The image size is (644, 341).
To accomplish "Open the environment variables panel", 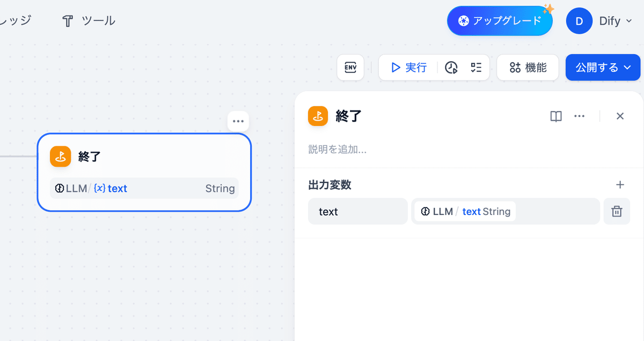I will point(350,67).
